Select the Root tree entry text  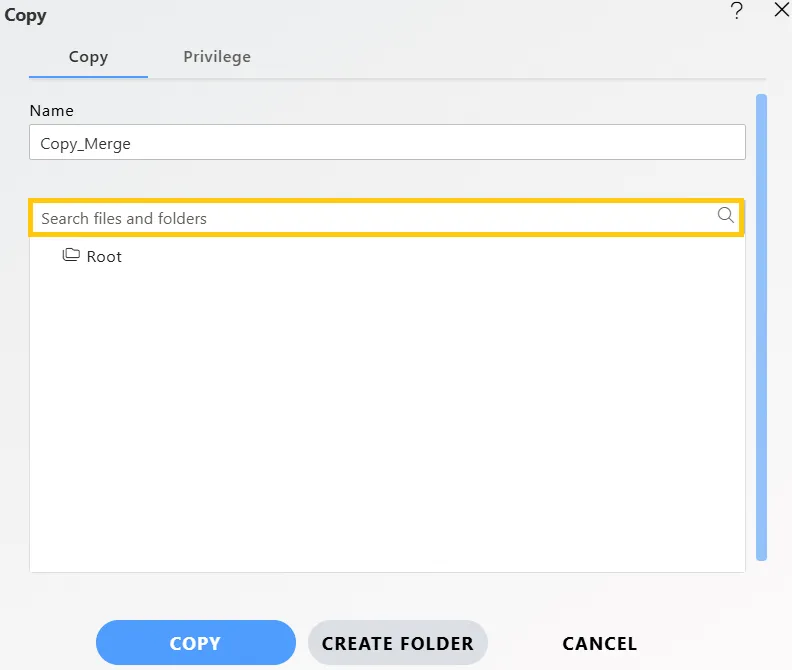pos(104,256)
